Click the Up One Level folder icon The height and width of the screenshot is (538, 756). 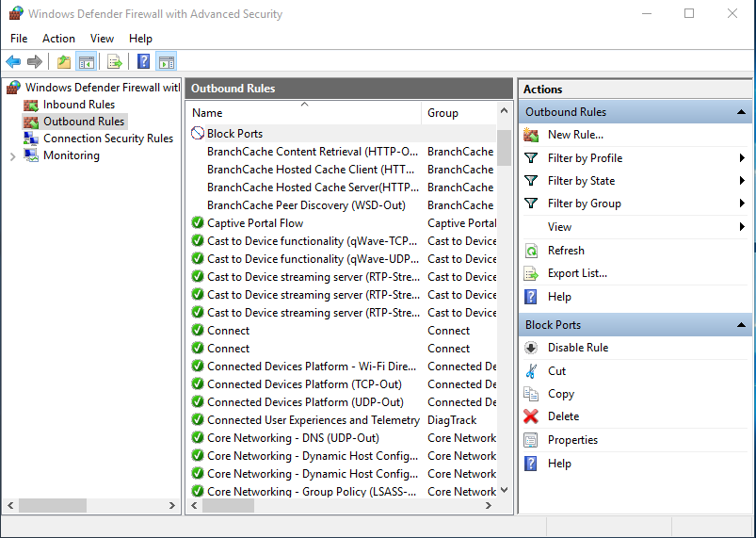[x=63, y=62]
